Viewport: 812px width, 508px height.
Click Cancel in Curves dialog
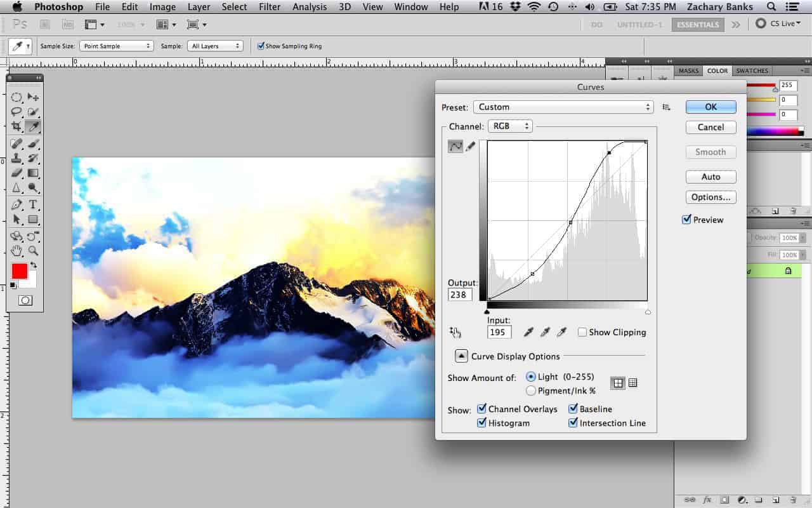(x=710, y=127)
